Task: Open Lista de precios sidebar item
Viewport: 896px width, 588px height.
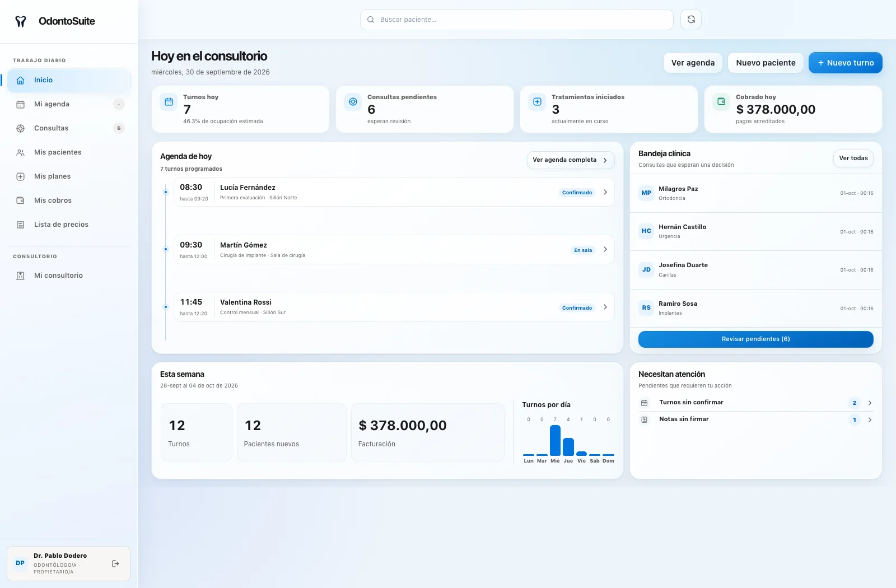Action: (x=68, y=225)
